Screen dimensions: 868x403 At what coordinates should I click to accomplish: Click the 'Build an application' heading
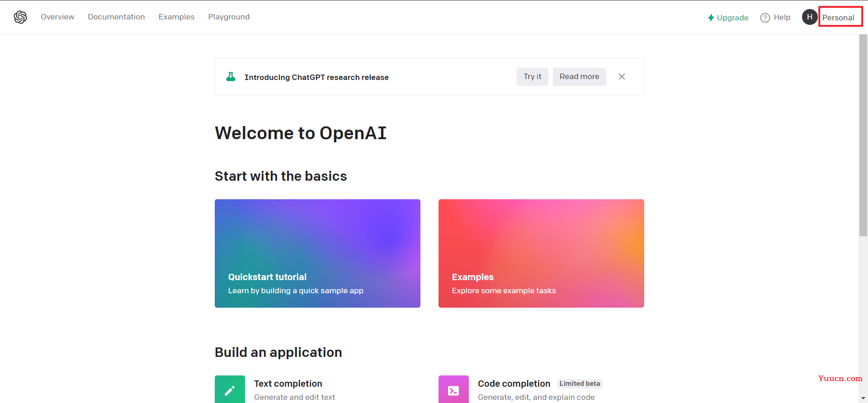pos(278,352)
